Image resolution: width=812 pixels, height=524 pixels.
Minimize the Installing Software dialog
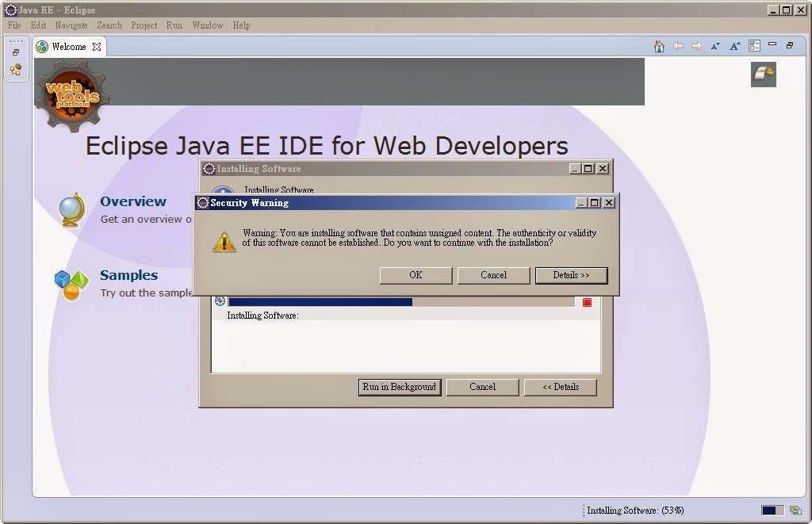click(x=574, y=169)
